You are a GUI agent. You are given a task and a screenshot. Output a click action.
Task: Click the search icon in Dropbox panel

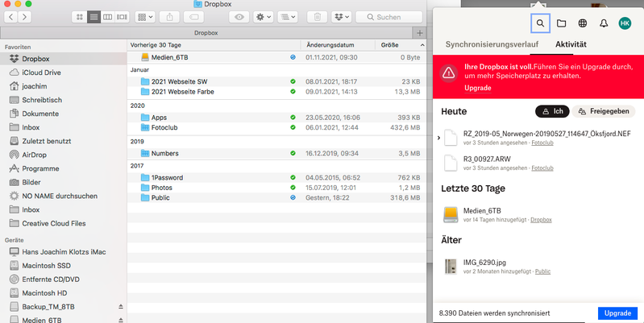point(540,23)
